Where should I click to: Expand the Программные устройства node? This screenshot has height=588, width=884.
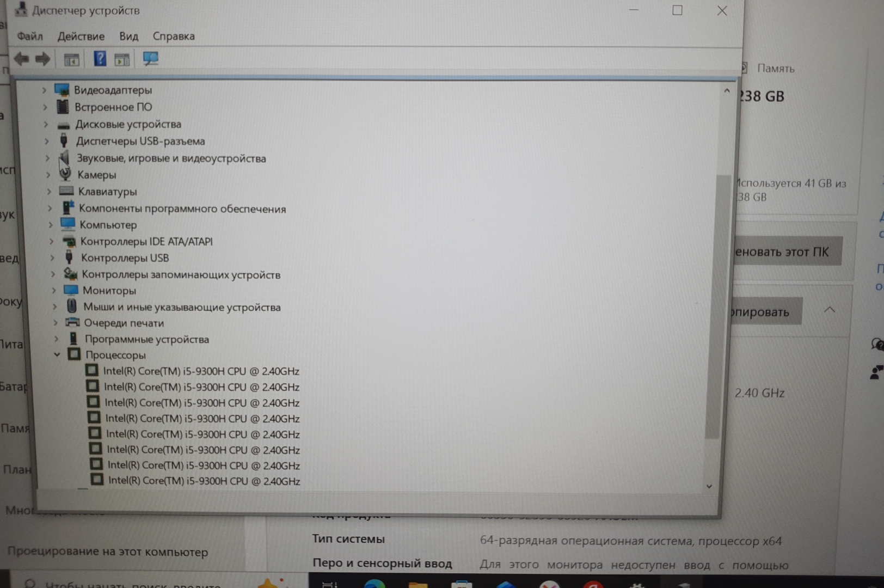(x=56, y=339)
